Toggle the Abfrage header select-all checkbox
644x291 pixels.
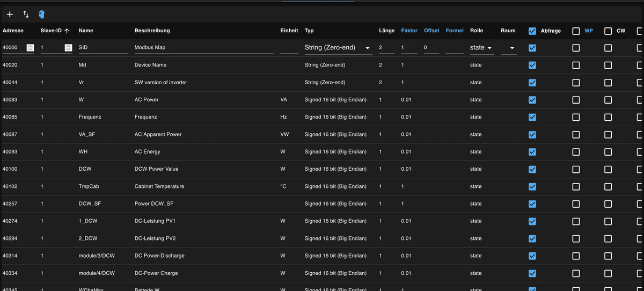pyautogui.click(x=532, y=31)
